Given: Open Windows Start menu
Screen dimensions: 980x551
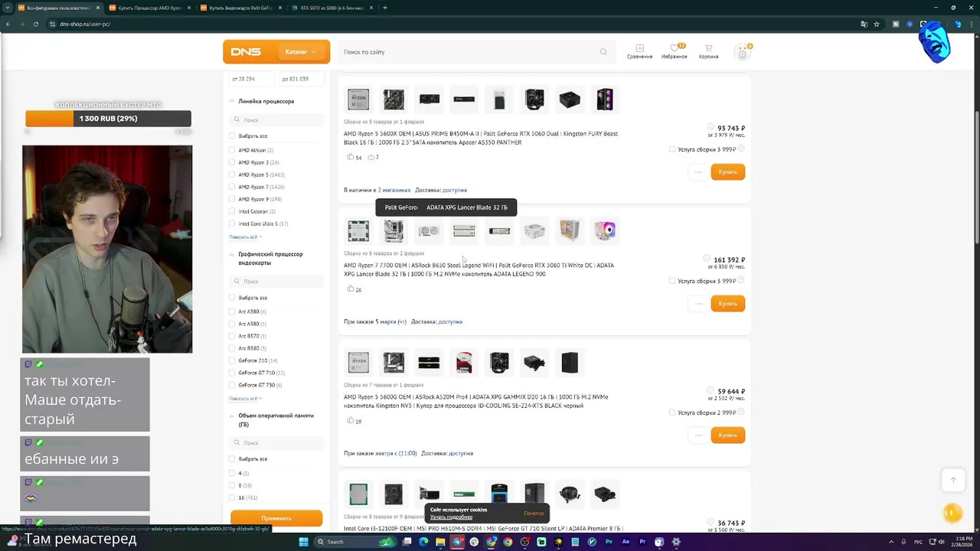Looking at the screenshot, I should point(303,542).
